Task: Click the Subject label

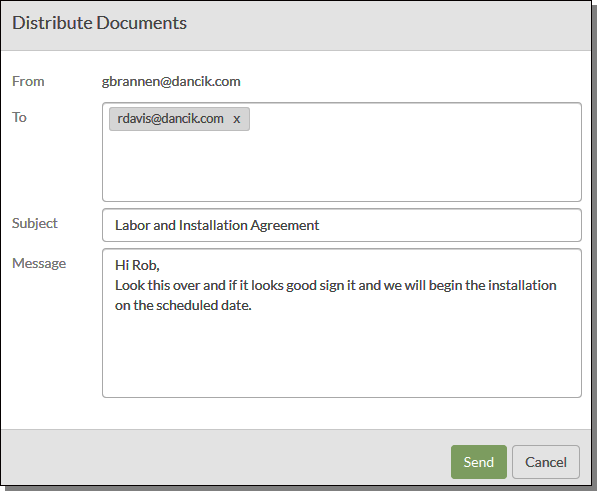Action: (x=35, y=223)
